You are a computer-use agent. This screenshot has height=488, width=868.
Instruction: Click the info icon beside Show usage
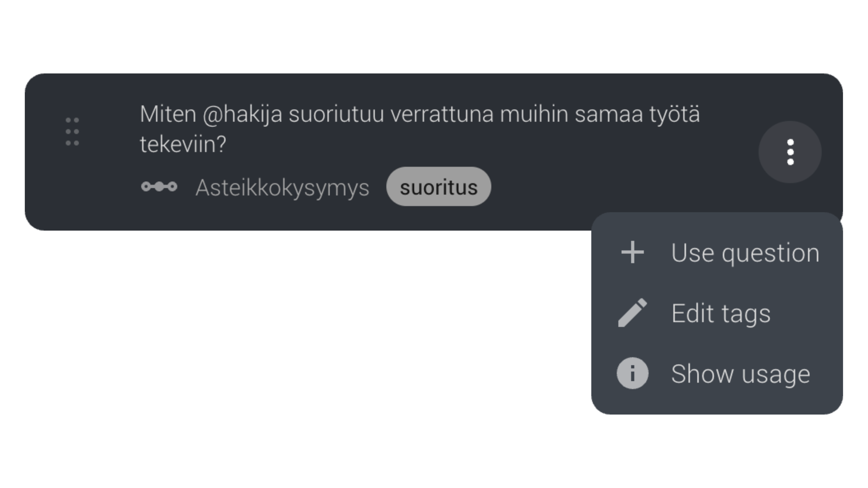pyautogui.click(x=632, y=373)
